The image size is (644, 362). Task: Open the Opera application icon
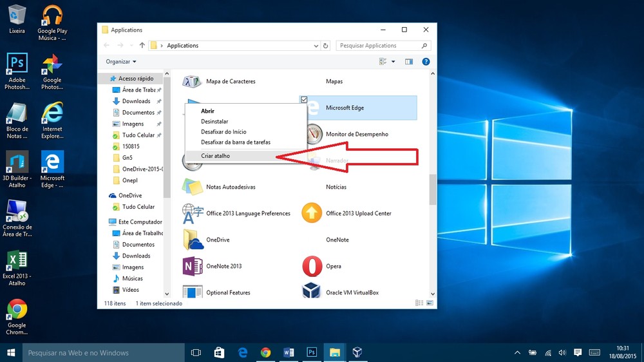pos(312,266)
